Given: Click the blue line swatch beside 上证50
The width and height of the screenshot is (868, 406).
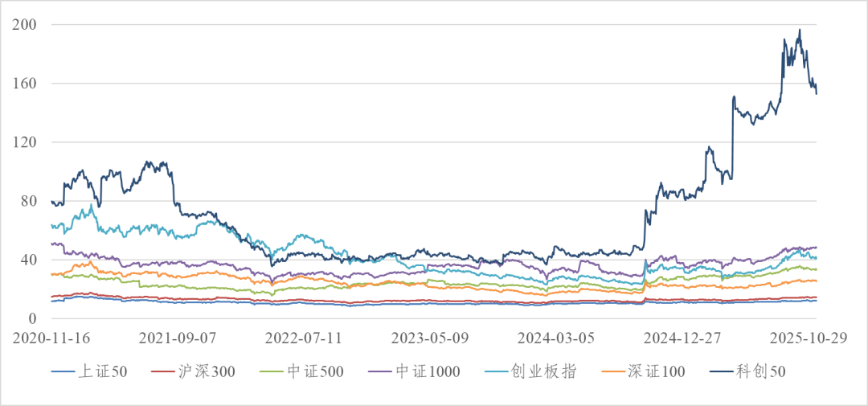Looking at the screenshot, I should (63, 371).
